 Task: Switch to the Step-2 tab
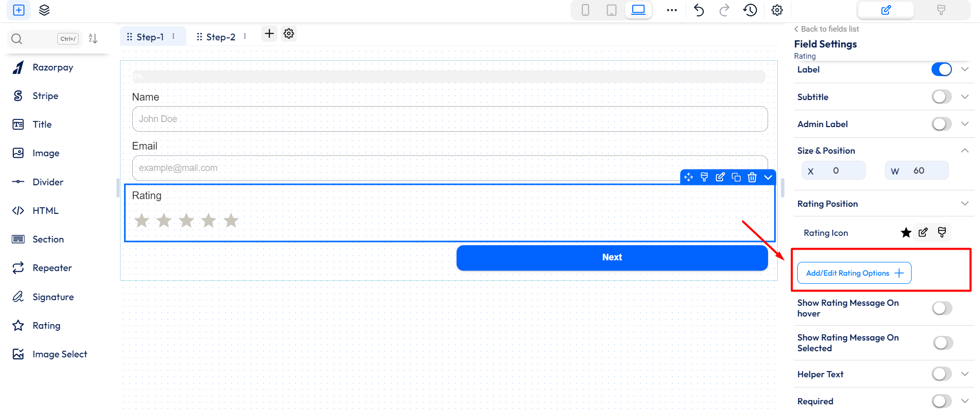[221, 37]
